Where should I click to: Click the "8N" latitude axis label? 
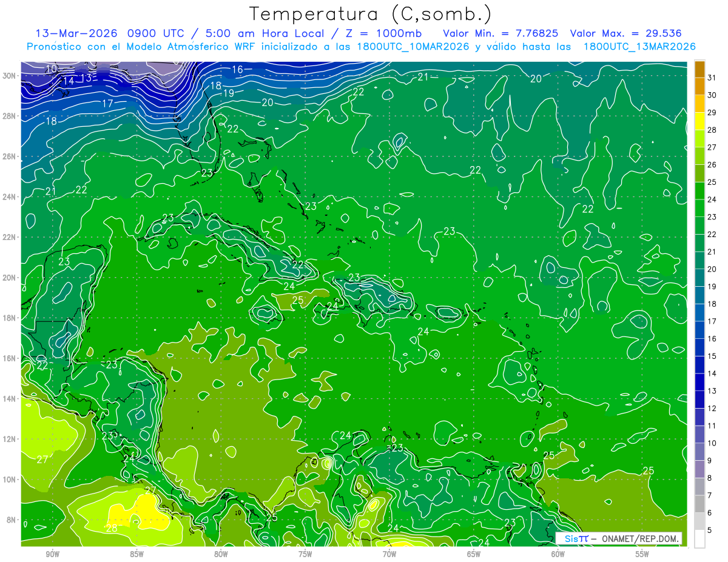12,520
